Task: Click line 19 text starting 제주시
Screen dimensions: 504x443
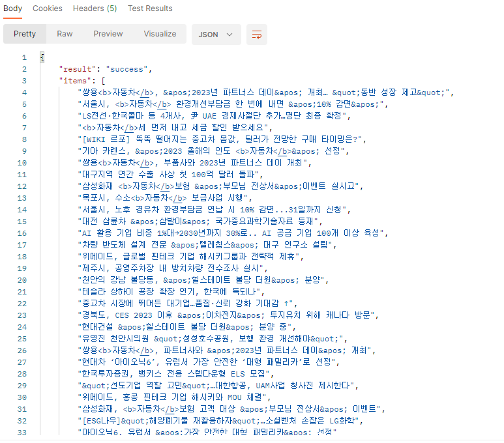Action: click(171, 268)
